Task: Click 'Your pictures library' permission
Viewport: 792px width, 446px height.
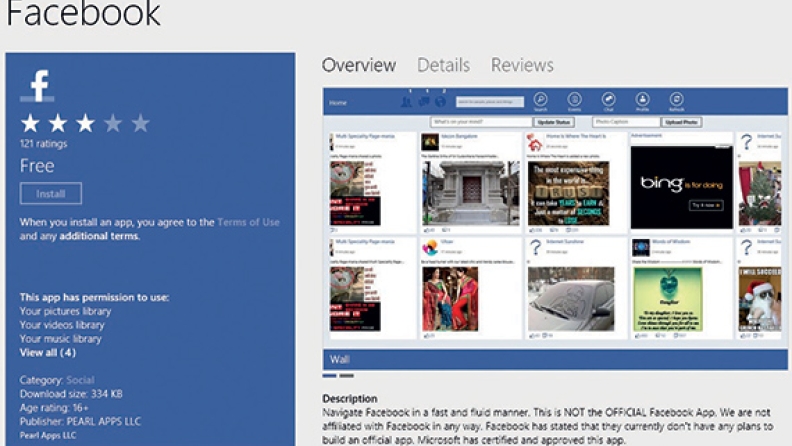Action: [x=65, y=311]
